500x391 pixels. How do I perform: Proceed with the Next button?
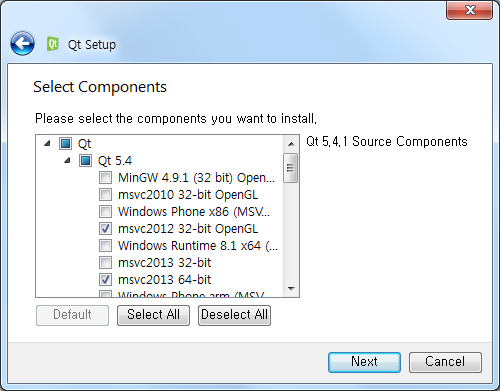point(364,362)
